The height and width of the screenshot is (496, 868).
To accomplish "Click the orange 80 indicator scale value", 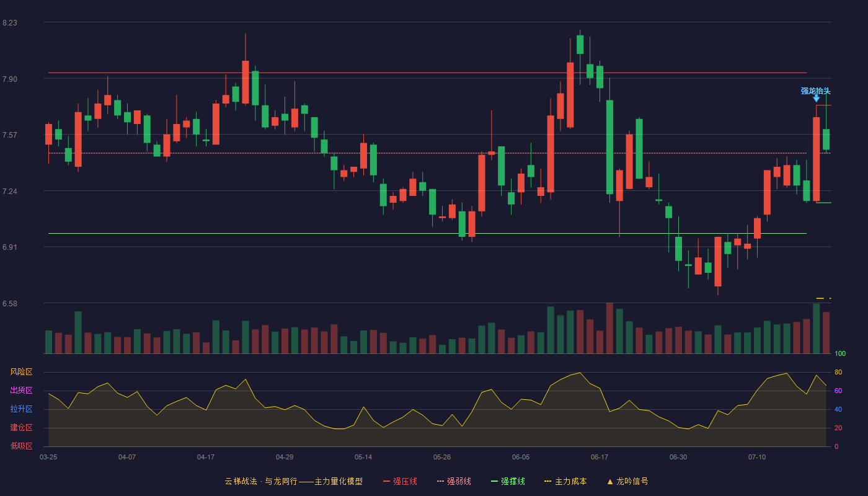I will pos(838,372).
